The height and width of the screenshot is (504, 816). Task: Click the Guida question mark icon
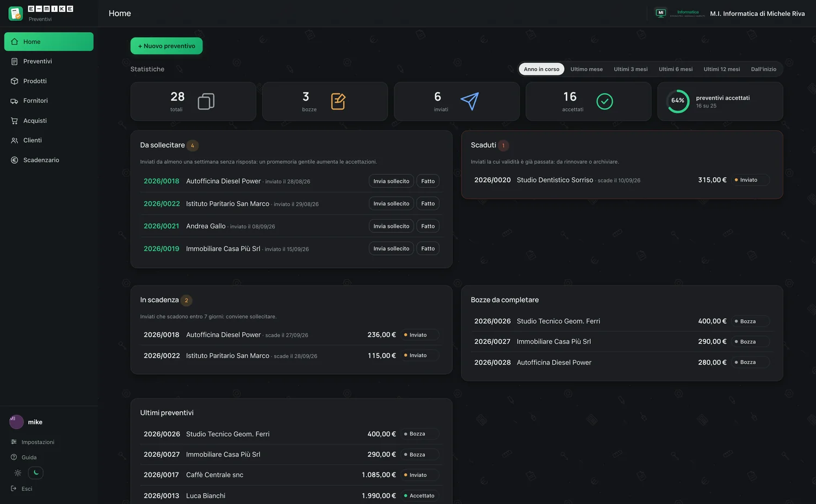click(14, 457)
